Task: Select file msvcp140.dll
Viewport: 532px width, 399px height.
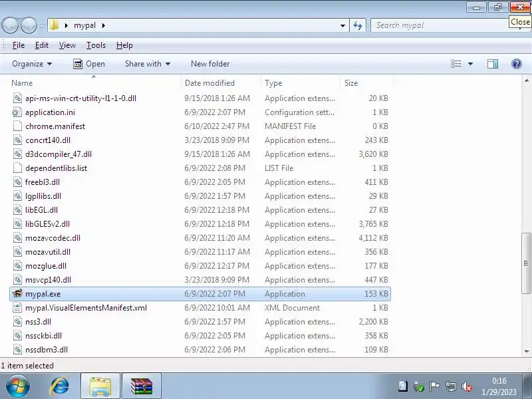Action: [48, 279]
